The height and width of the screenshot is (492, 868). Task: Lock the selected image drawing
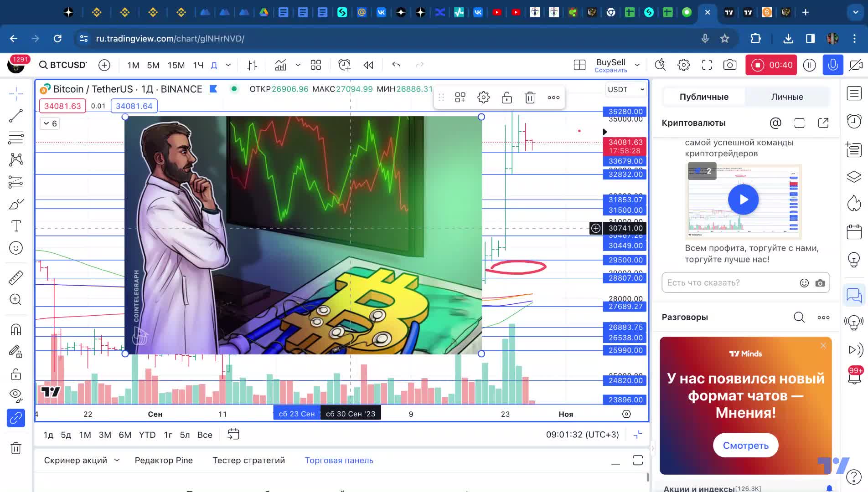click(506, 97)
